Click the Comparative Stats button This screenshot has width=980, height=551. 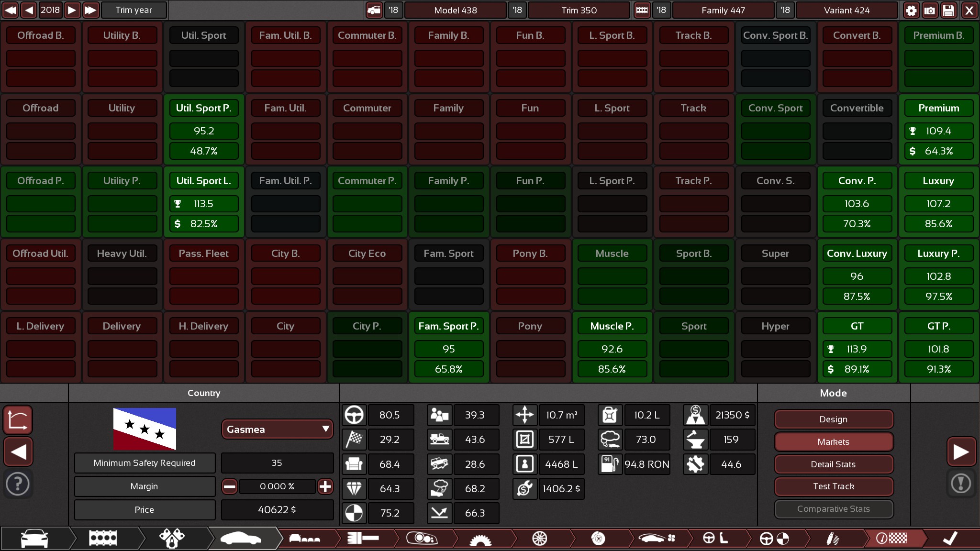pos(834,509)
